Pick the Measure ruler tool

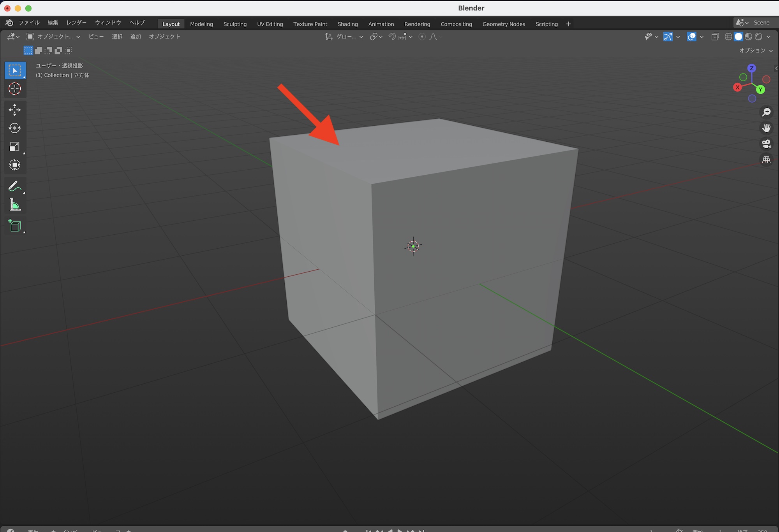tap(15, 205)
